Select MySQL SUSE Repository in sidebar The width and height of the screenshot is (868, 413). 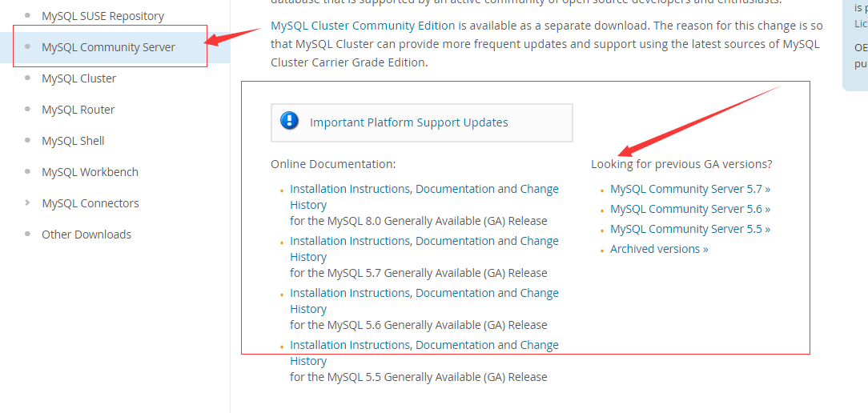[x=102, y=16]
